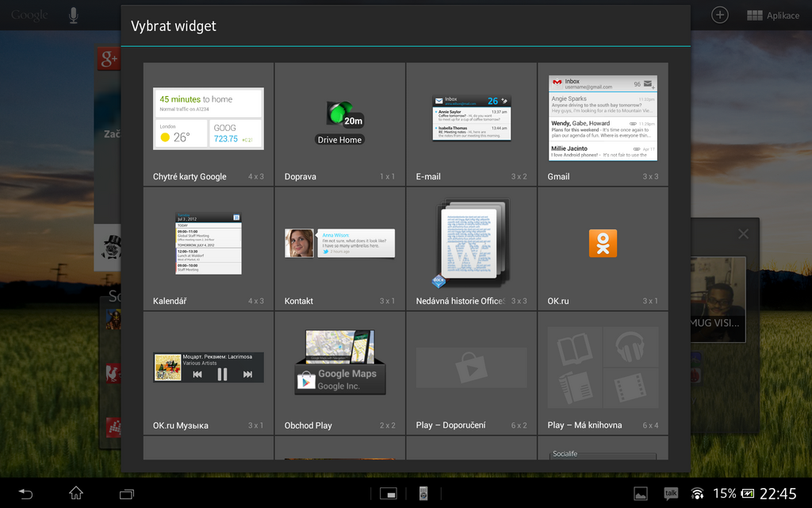This screenshot has height=508, width=812.
Task: Tap the circular plus button
Action: 719,13
